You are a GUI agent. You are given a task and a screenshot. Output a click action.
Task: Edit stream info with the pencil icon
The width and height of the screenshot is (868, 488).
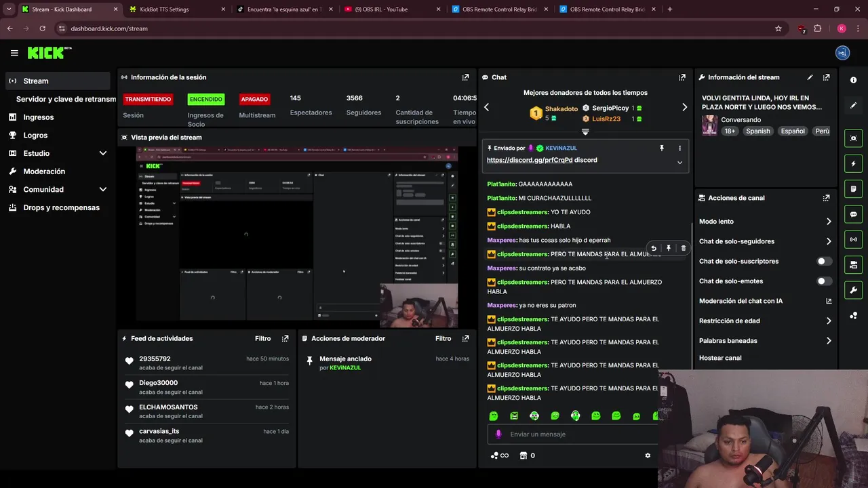click(810, 77)
